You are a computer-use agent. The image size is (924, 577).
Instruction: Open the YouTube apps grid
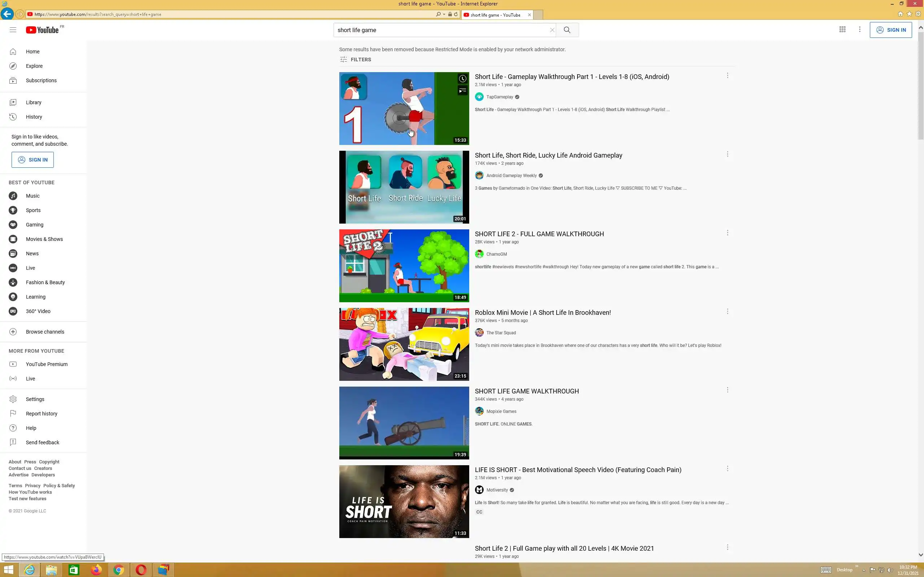[842, 30]
